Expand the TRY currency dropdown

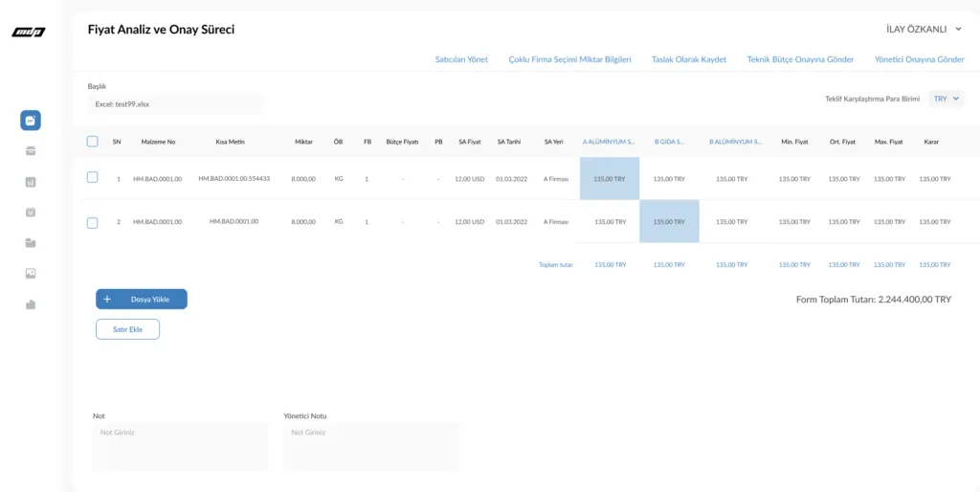(947, 99)
